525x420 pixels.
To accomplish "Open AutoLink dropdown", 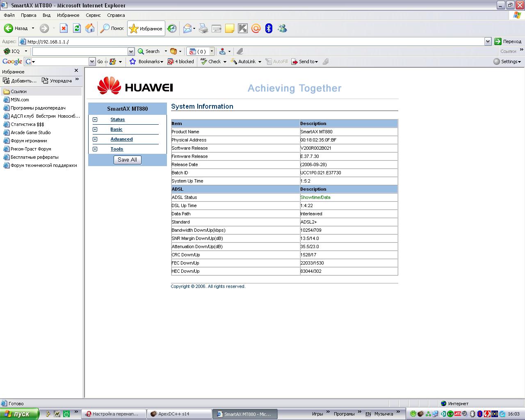I will [260, 62].
